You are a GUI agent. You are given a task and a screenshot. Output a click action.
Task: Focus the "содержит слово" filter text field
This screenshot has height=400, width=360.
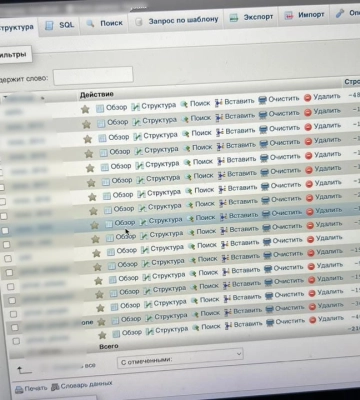[93, 76]
